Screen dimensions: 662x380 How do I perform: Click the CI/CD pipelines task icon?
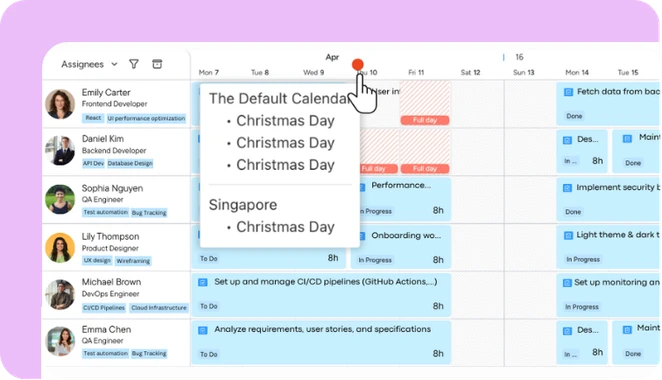coord(203,282)
